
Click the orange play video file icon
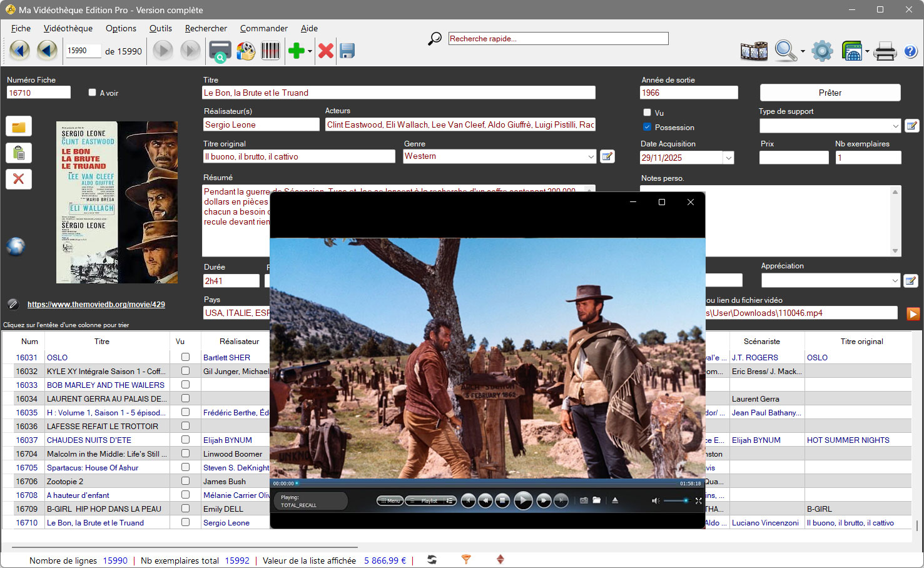coord(913,313)
